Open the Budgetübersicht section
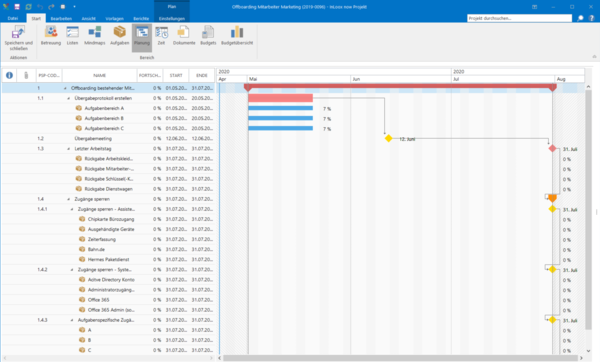 pos(237,36)
